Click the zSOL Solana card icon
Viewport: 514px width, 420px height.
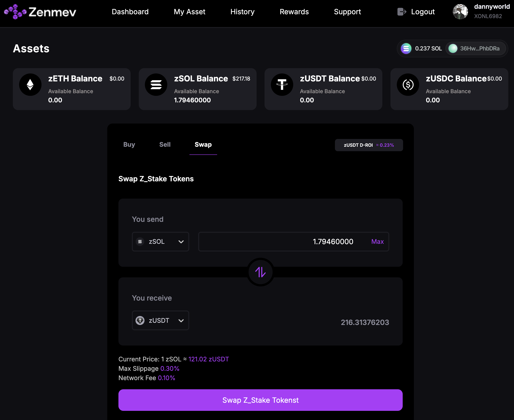(x=156, y=85)
